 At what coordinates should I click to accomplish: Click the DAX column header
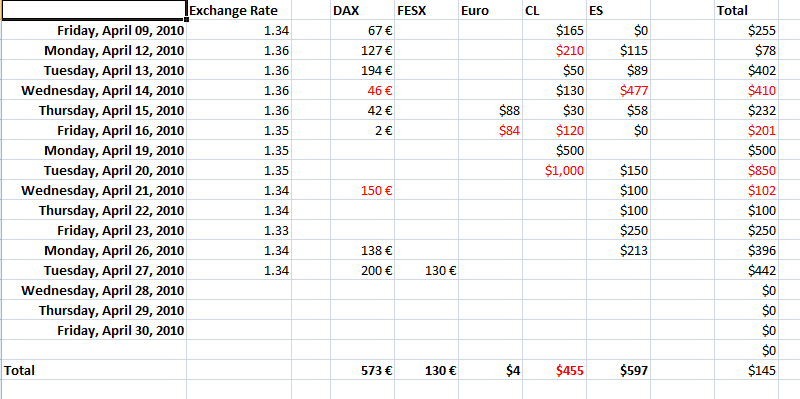[362, 10]
